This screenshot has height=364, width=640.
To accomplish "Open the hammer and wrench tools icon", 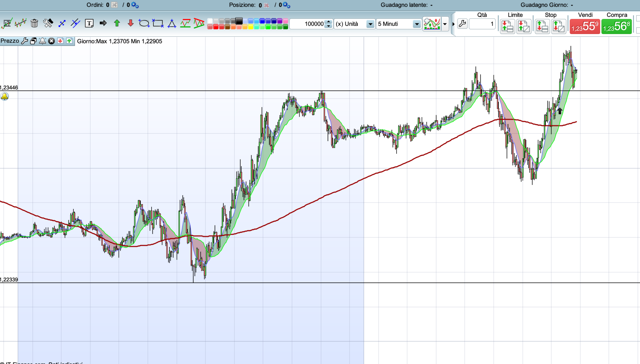I will pyautogui.click(x=48, y=23).
